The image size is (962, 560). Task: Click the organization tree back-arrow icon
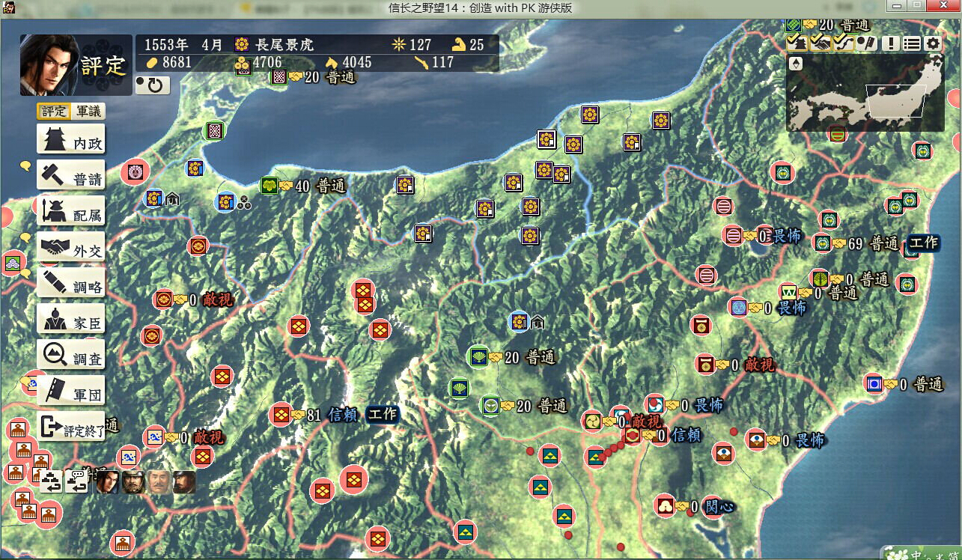(x=52, y=481)
